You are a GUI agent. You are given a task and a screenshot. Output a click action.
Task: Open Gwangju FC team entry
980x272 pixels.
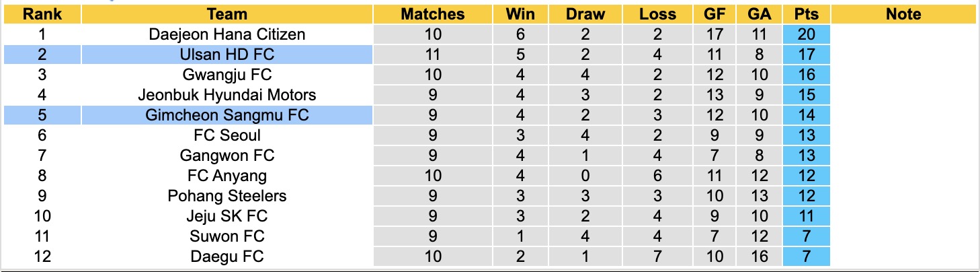[x=227, y=75]
